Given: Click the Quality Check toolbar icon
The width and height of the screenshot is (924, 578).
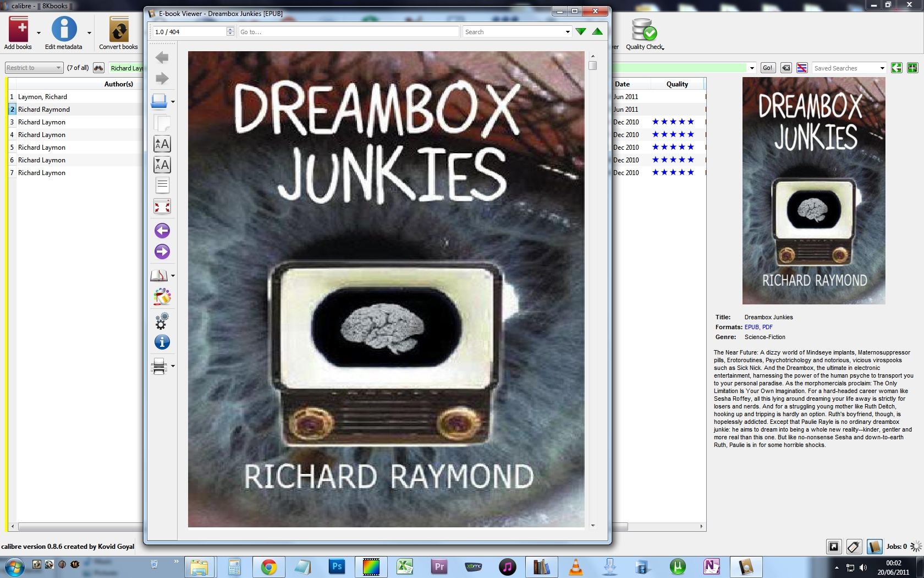Looking at the screenshot, I should click(644, 34).
